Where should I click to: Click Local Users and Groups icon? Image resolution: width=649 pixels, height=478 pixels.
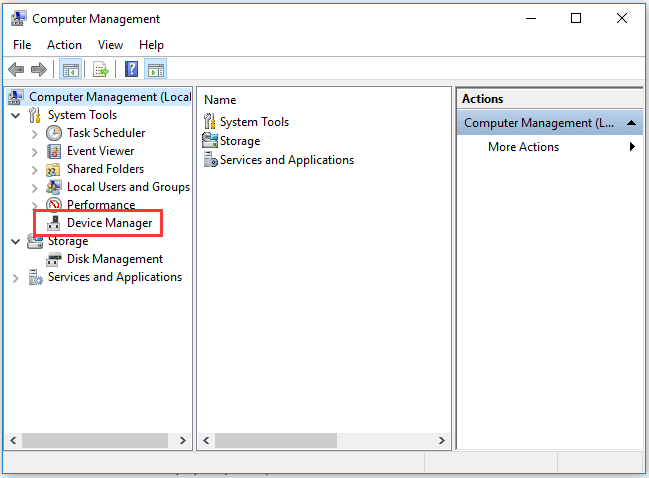coord(54,187)
